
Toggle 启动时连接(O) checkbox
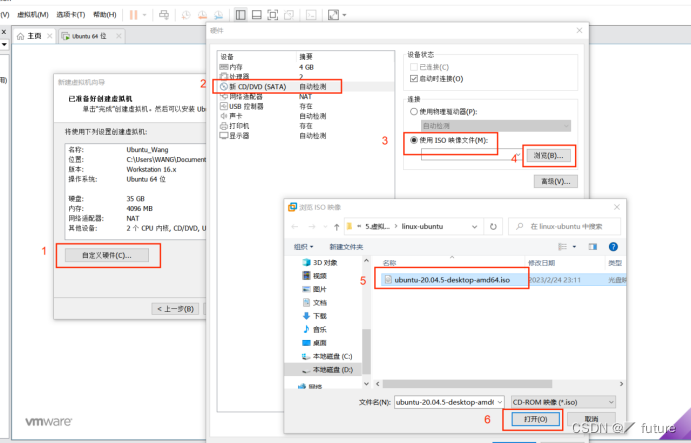(x=413, y=79)
